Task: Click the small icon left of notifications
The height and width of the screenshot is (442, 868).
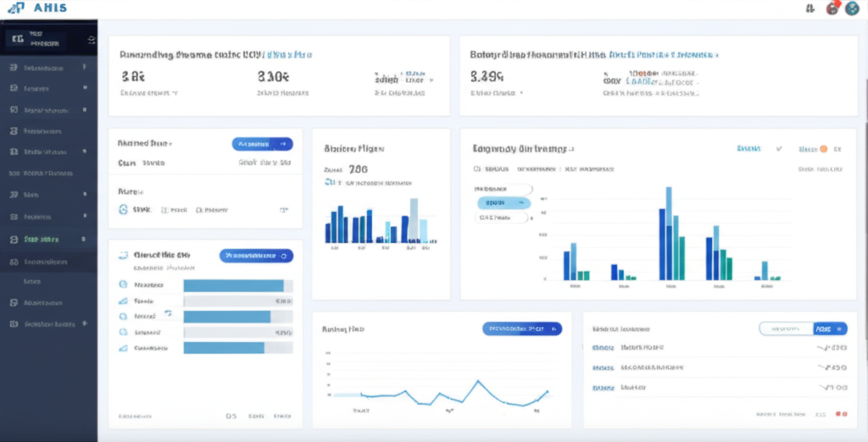Action: [x=810, y=8]
